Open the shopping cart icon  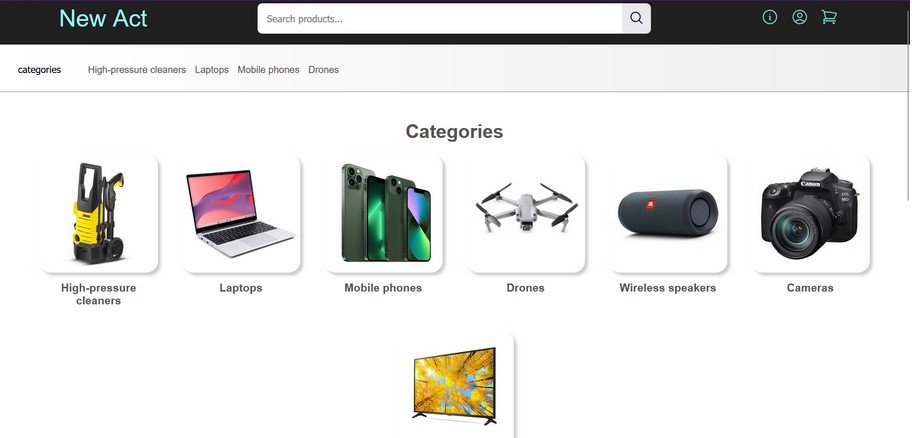pos(829,17)
